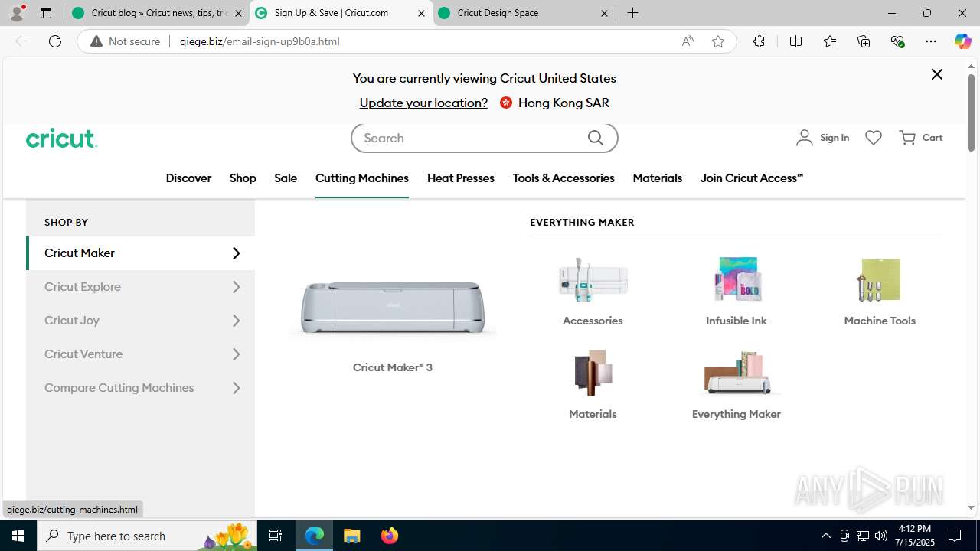Dismiss the location banner with X
This screenshot has height=551, width=980.
point(937,74)
